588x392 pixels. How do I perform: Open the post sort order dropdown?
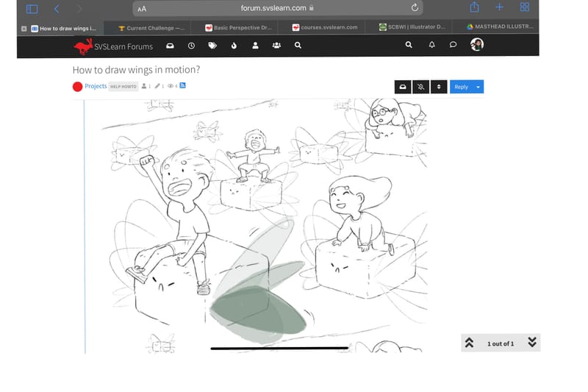pyautogui.click(x=439, y=87)
